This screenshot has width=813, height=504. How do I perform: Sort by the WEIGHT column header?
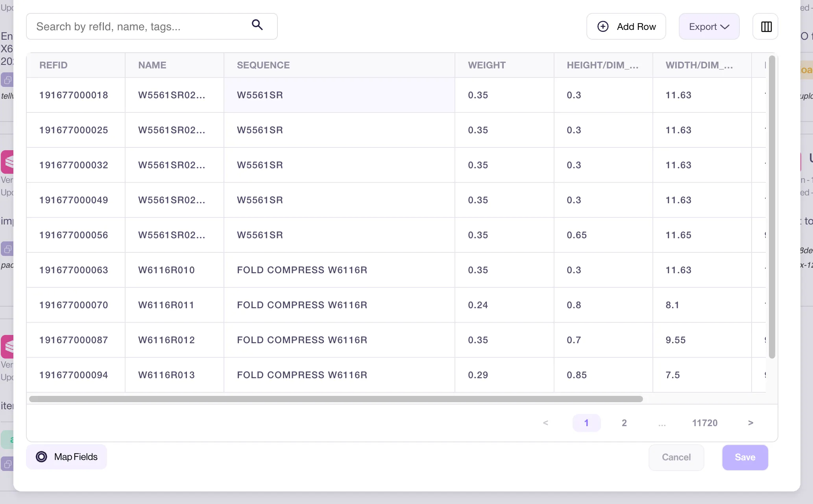(x=486, y=65)
